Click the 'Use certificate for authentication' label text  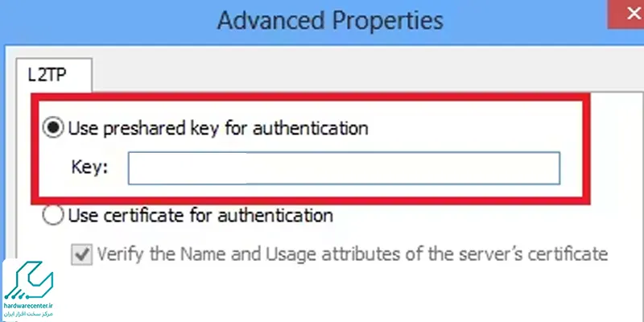[200, 215]
